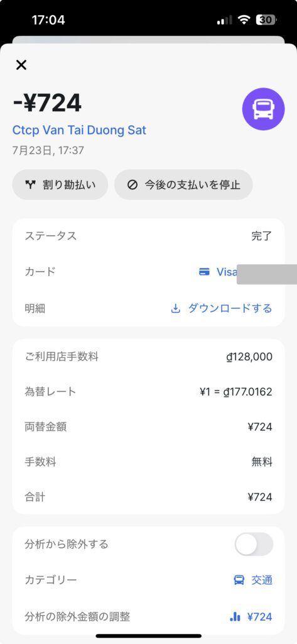Tap the bus icon next to 交通

click(x=239, y=580)
